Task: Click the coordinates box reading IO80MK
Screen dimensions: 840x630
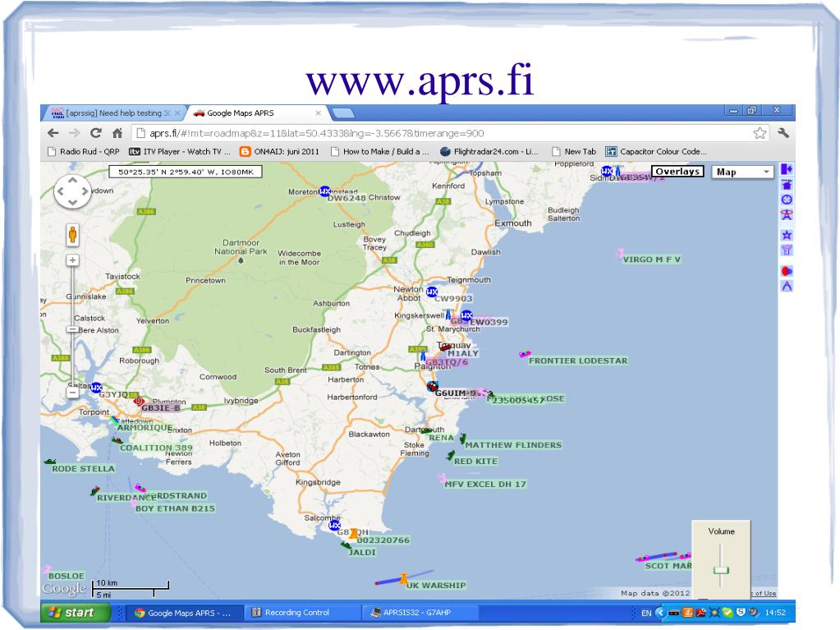Action: (x=186, y=172)
